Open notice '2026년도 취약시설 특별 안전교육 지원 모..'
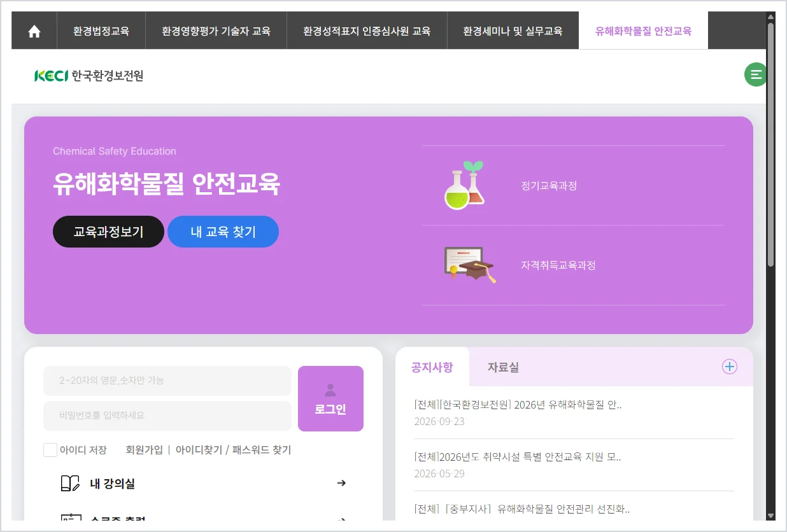The height and width of the screenshot is (532, 787). (518, 457)
